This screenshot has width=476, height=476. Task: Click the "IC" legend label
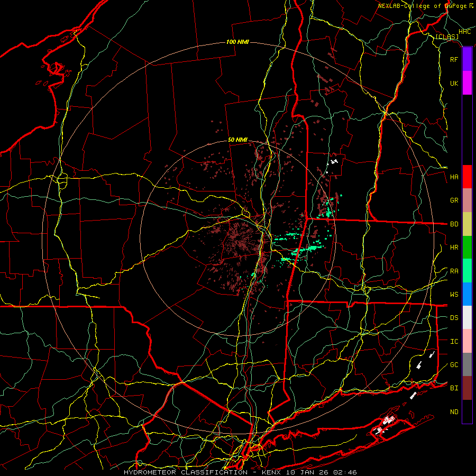pyautogui.click(x=454, y=342)
